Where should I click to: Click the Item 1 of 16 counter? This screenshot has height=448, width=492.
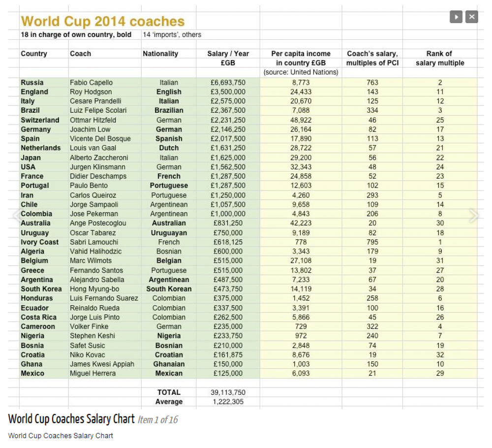point(158,420)
